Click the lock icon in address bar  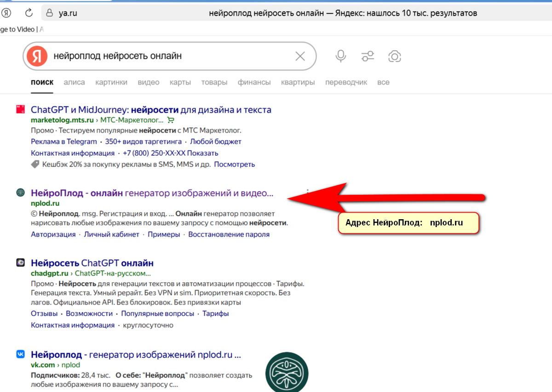(x=49, y=13)
